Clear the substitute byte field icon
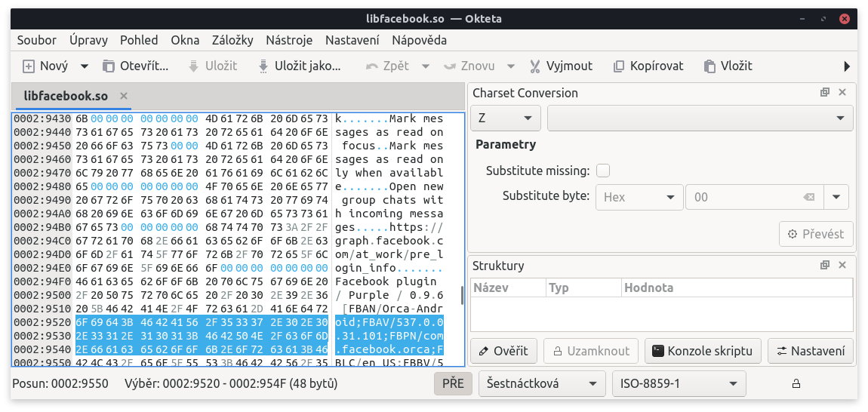The width and height of the screenshot is (868, 412). tap(809, 197)
